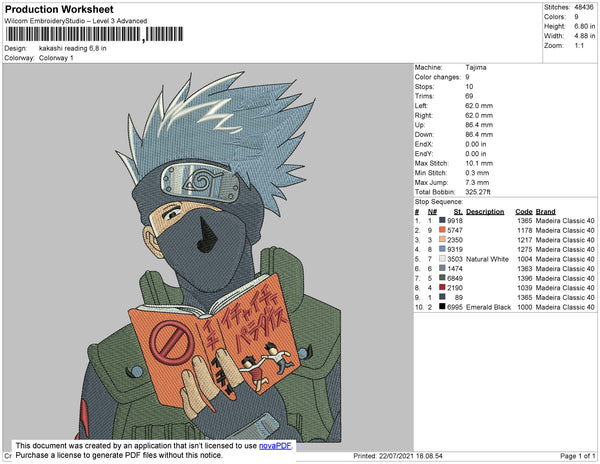Select the Emerald Black description text
The width and height of the screenshot is (600, 464).
(488, 307)
